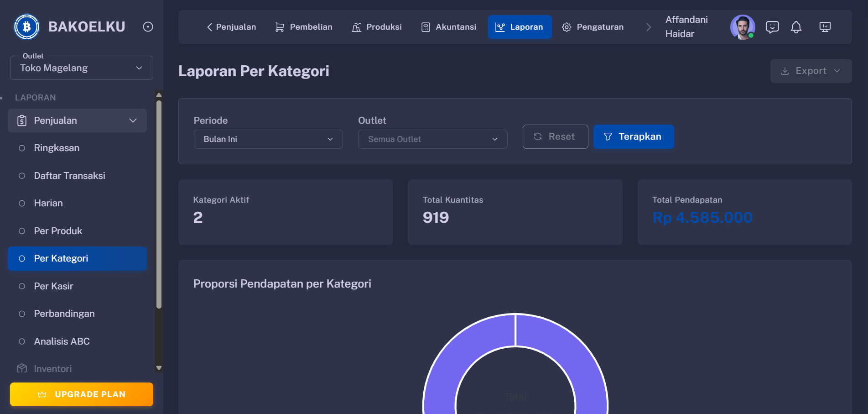Open the Inventori box icon in sidebar
The width and height of the screenshot is (868, 414).
21,368
